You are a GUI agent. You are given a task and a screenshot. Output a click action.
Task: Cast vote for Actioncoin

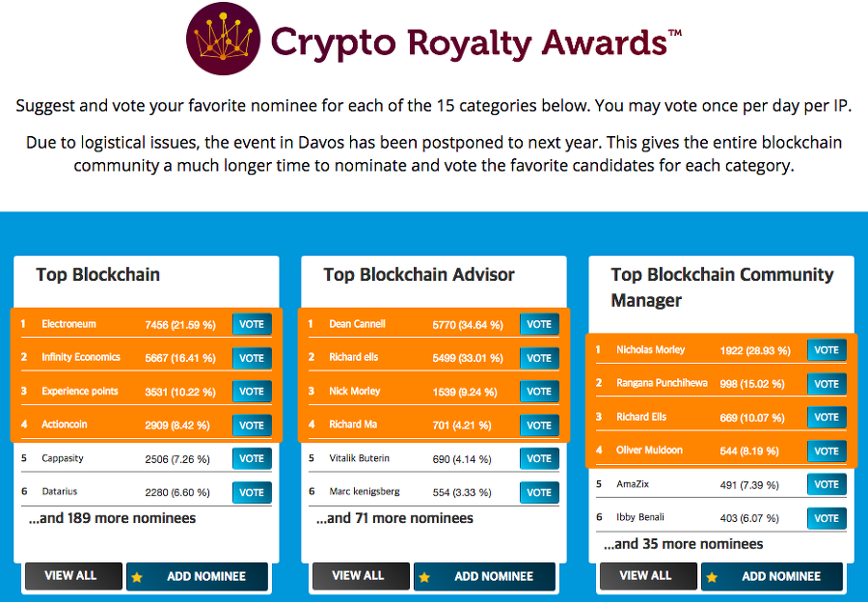tap(252, 425)
